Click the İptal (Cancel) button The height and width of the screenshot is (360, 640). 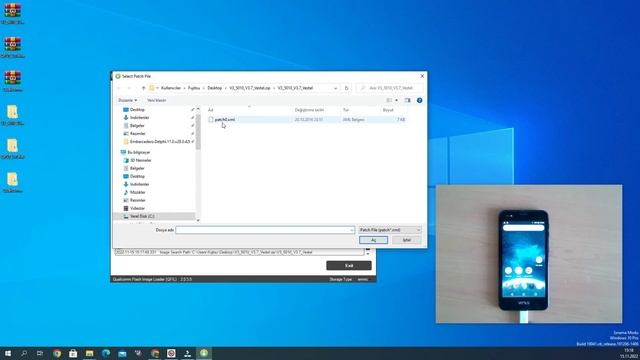click(x=407, y=240)
